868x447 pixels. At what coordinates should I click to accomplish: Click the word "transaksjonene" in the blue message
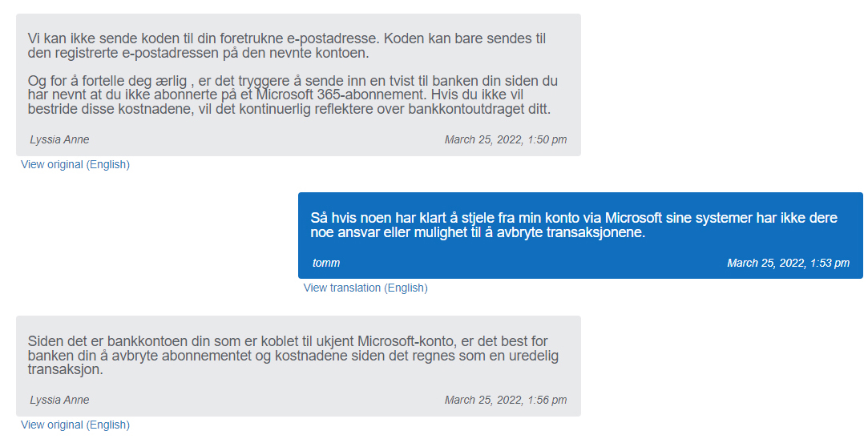[595, 233]
